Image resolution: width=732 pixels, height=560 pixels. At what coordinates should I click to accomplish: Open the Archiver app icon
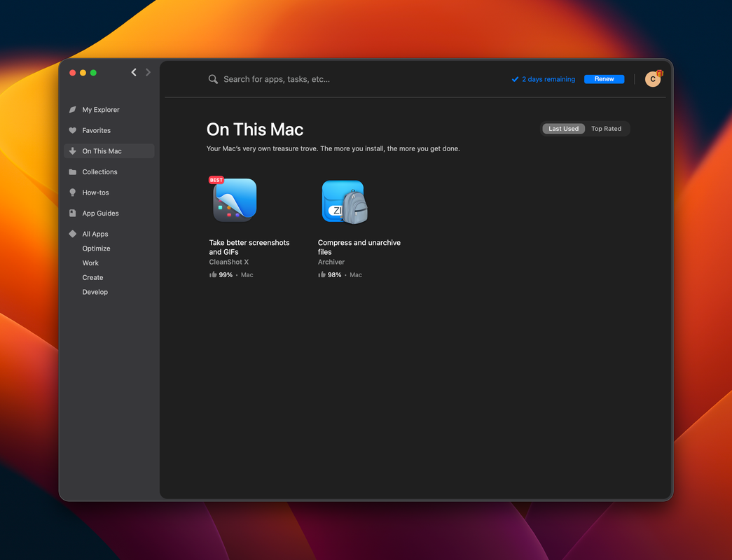[345, 202]
